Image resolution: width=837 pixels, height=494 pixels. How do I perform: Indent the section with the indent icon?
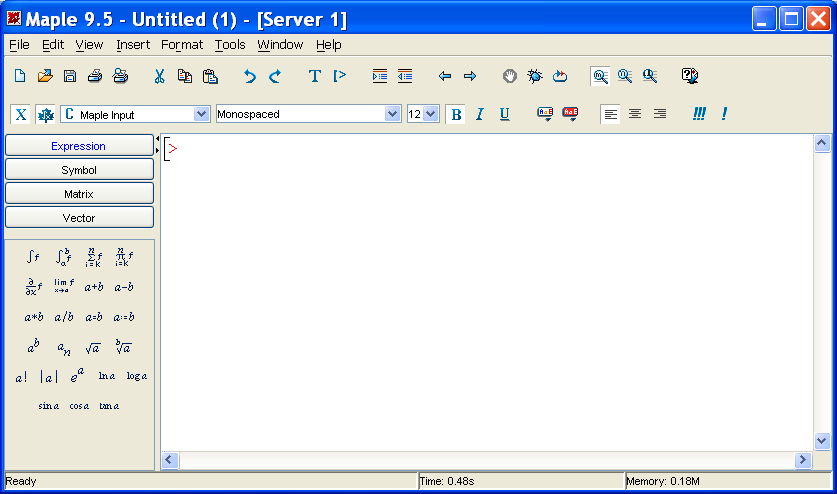pyautogui.click(x=380, y=76)
